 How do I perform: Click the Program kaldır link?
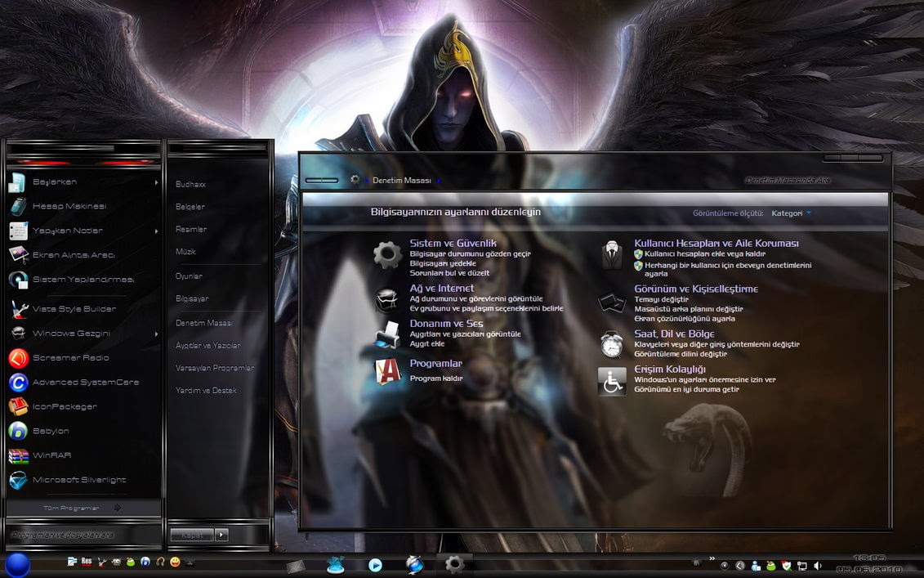click(436, 378)
